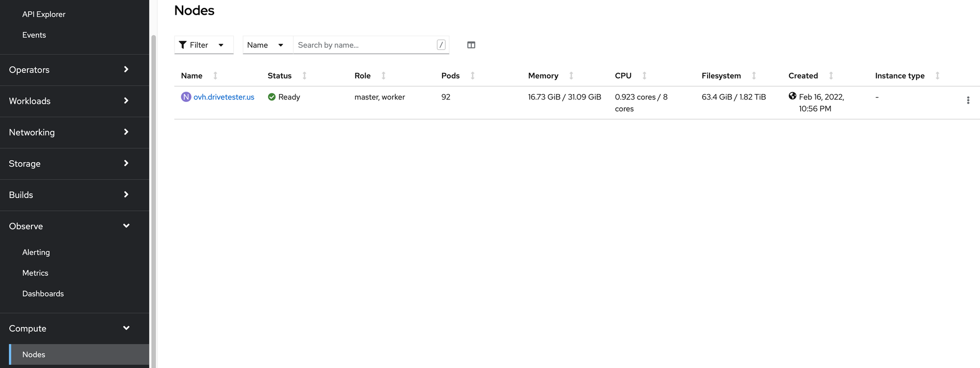This screenshot has height=368, width=980.
Task: Click the Created column header
Action: pyautogui.click(x=803, y=75)
